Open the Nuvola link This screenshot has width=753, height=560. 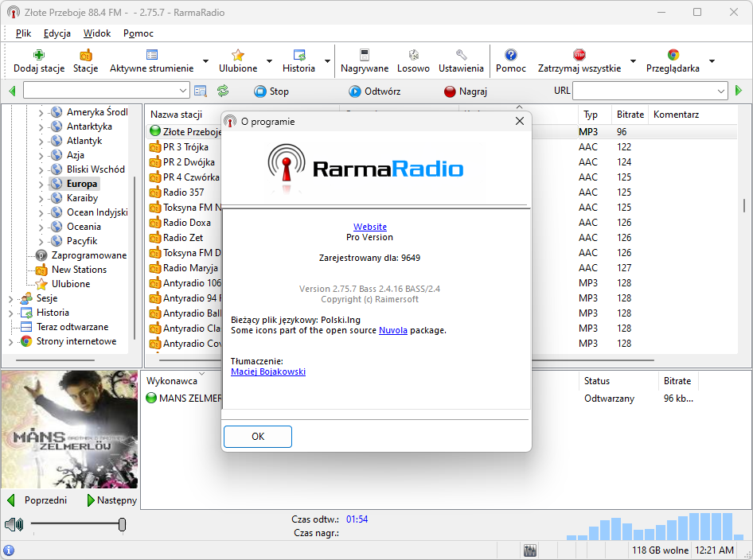coord(393,330)
